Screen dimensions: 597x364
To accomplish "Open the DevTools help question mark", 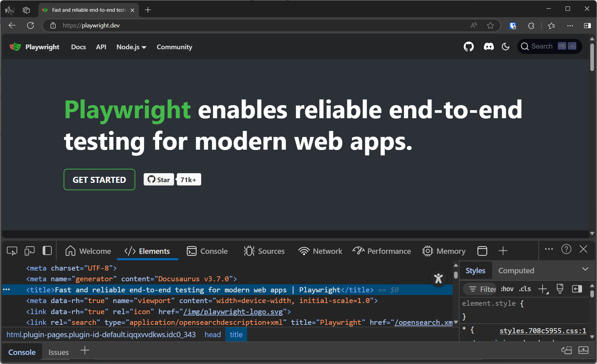I will (566, 249).
